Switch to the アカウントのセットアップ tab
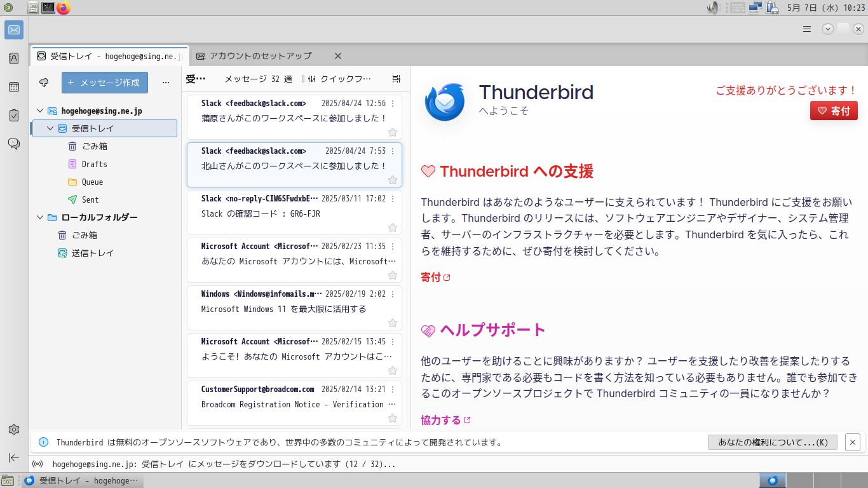 pos(261,56)
